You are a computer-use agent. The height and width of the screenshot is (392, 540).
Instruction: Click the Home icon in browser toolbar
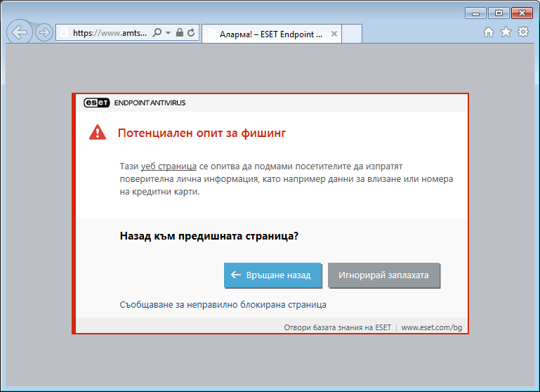[488, 32]
